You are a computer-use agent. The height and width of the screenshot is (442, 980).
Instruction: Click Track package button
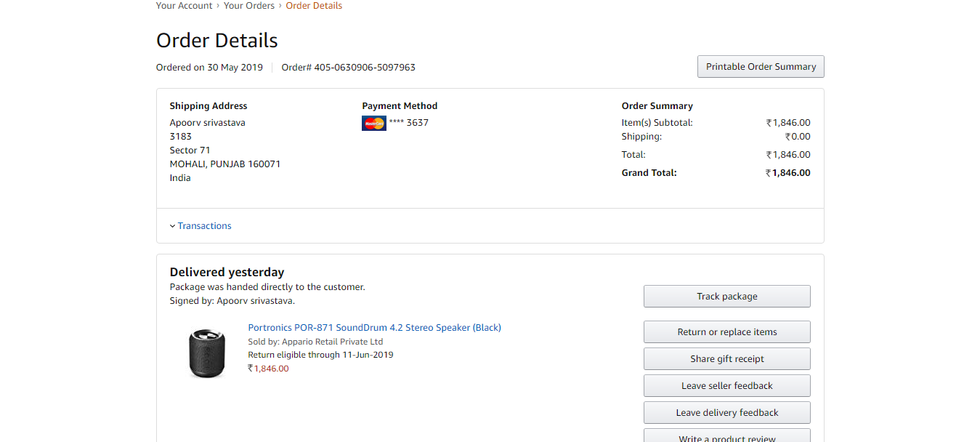pyautogui.click(x=727, y=296)
